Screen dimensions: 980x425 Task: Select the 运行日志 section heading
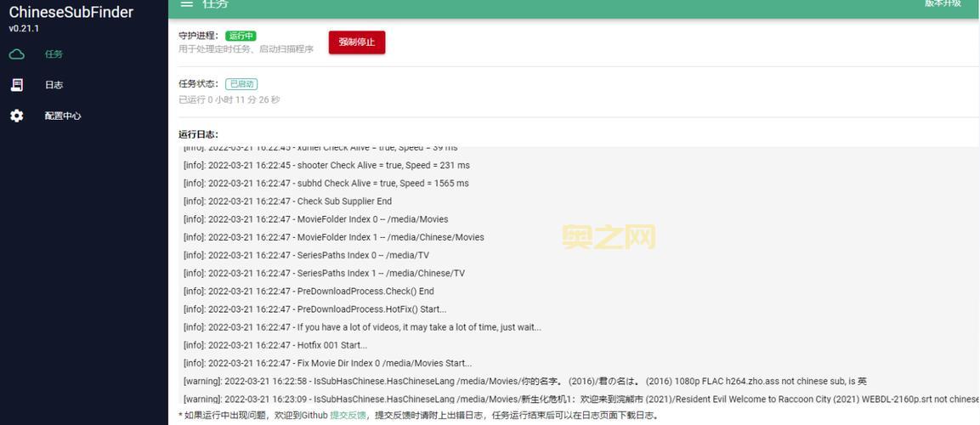198,134
